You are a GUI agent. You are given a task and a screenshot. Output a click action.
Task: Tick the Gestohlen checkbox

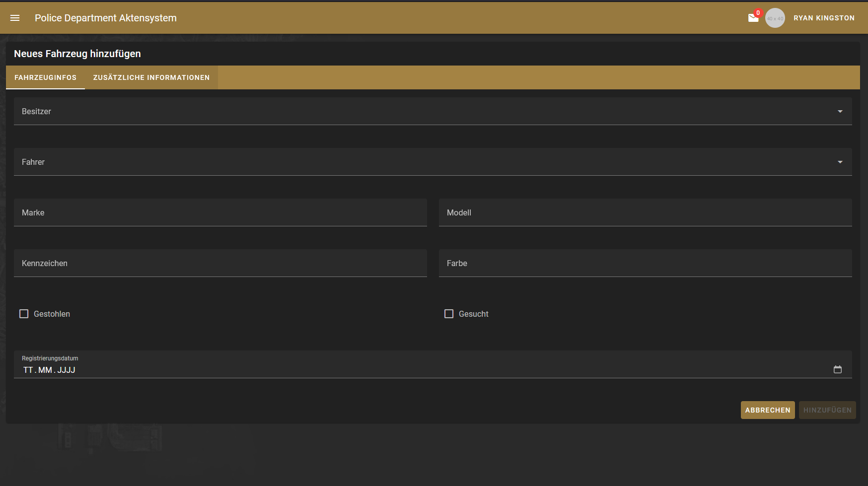click(24, 314)
